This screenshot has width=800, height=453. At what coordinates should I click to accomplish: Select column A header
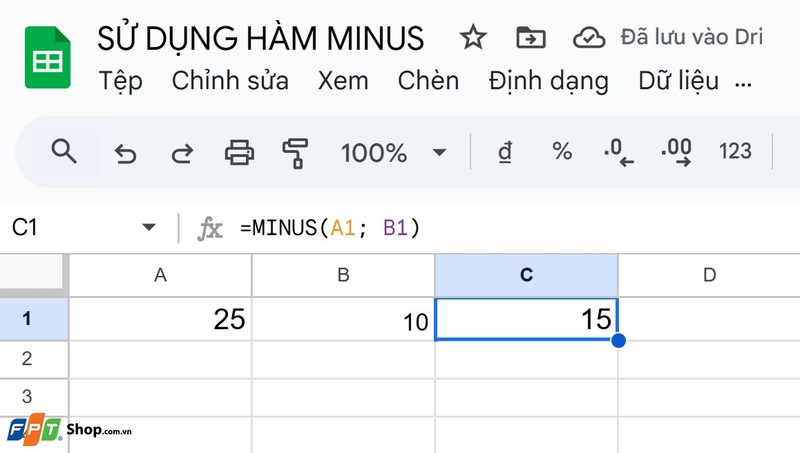[x=160, y=275]
